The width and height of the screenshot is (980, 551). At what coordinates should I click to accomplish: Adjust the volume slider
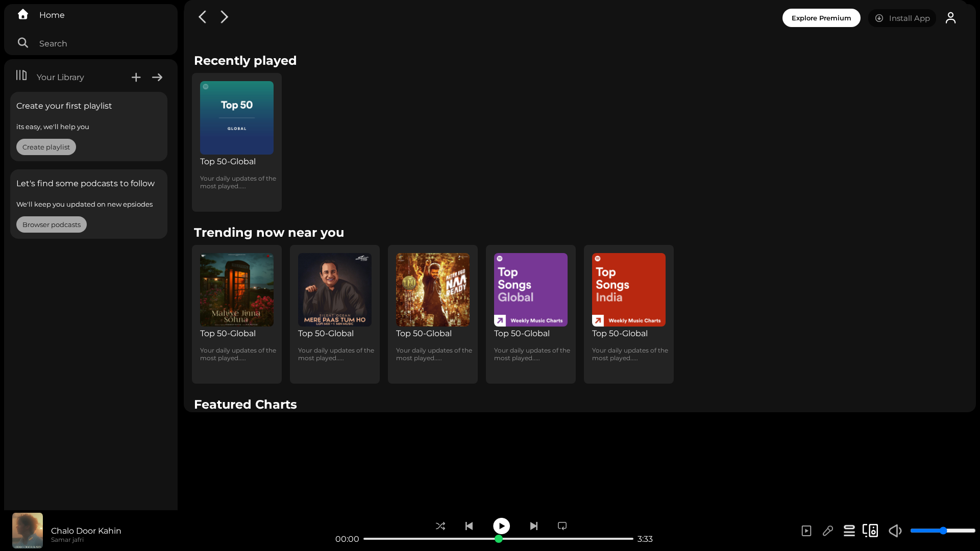(943, 531)
